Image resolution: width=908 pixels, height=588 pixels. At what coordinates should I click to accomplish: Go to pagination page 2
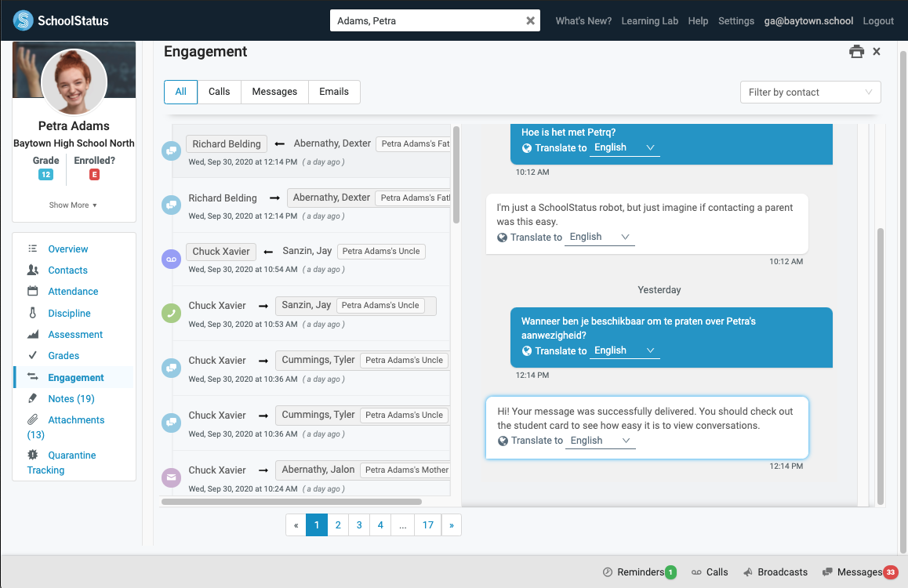[338, 525]
